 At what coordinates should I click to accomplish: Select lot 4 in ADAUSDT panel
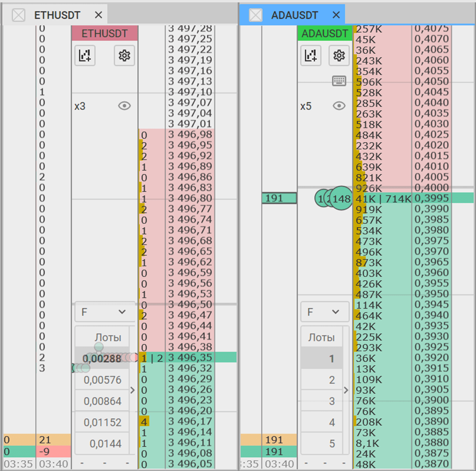[322, 423]
